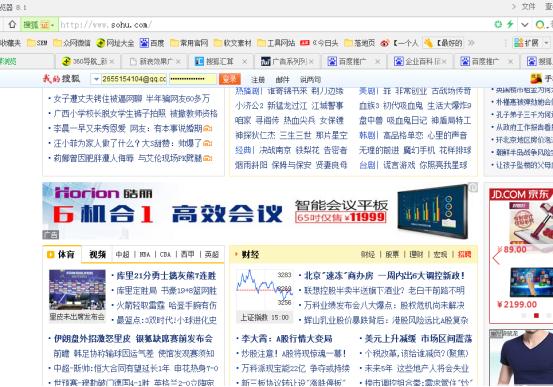Click the masked password field
The image size is (553, 387).
192,79
